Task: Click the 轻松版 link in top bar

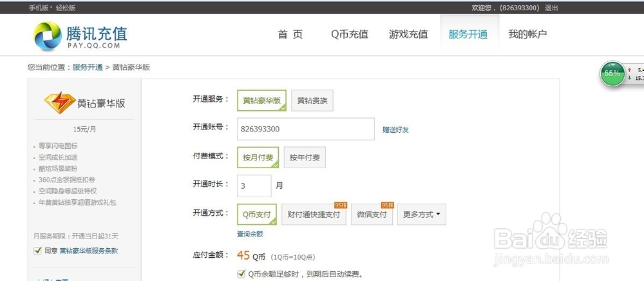Action: [66, 8]
